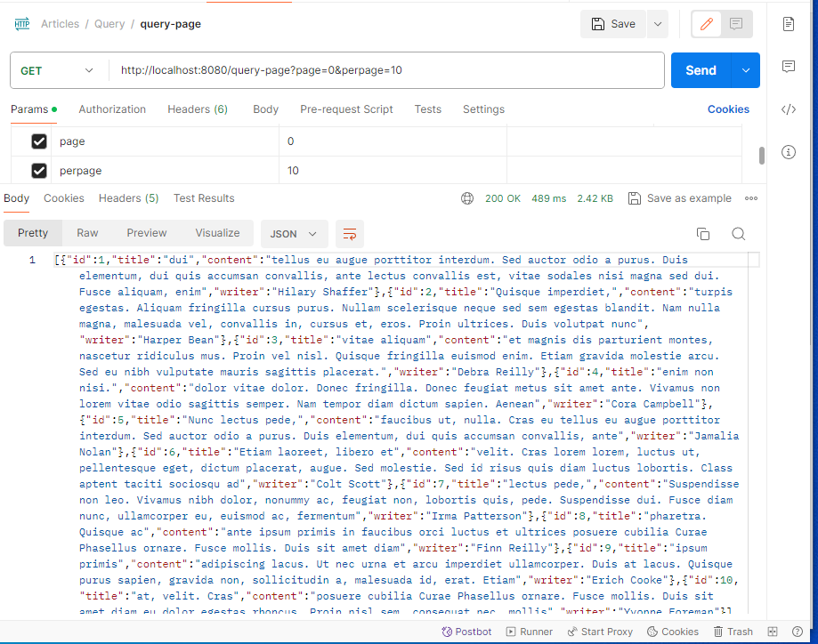
Task: Open the GET method dropdown
Action: click(x=58, y=69)
